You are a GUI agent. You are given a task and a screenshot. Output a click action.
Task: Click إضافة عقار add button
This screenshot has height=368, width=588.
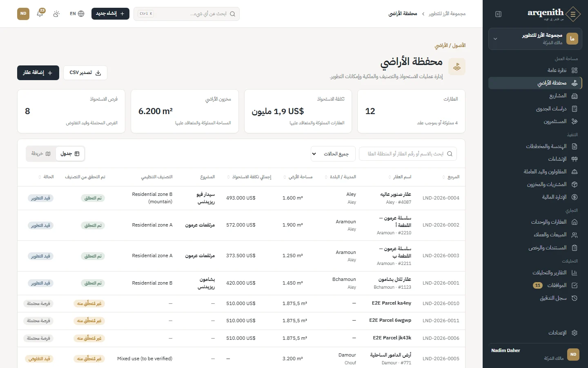(x=38, y=73)
